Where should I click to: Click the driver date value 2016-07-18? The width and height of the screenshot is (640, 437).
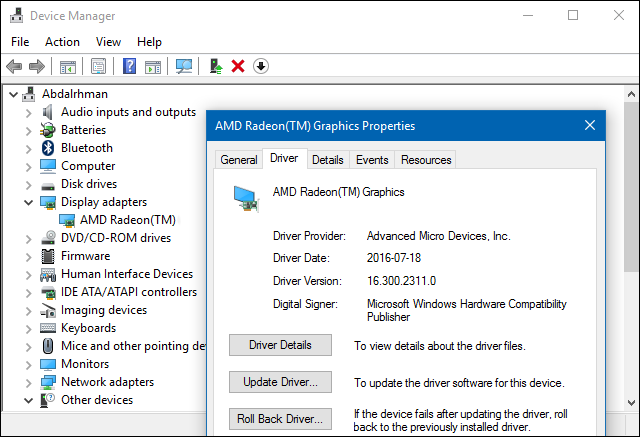point(393,258)
